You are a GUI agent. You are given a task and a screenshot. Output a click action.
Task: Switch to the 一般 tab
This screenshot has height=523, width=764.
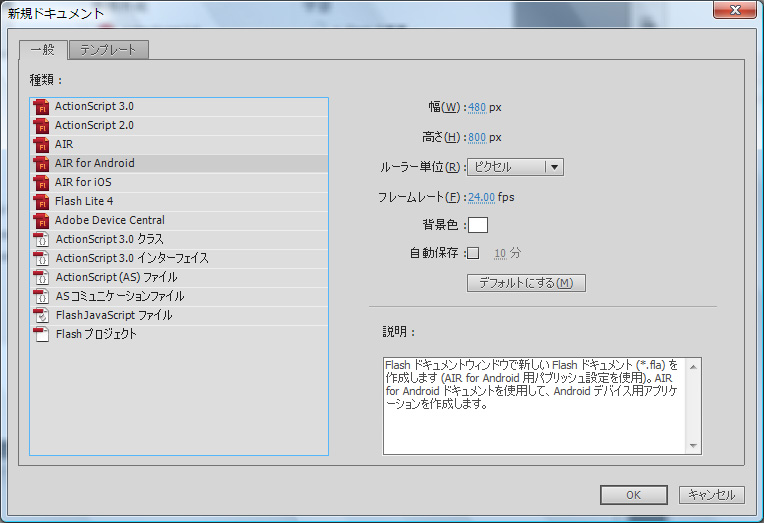[43, 50]
